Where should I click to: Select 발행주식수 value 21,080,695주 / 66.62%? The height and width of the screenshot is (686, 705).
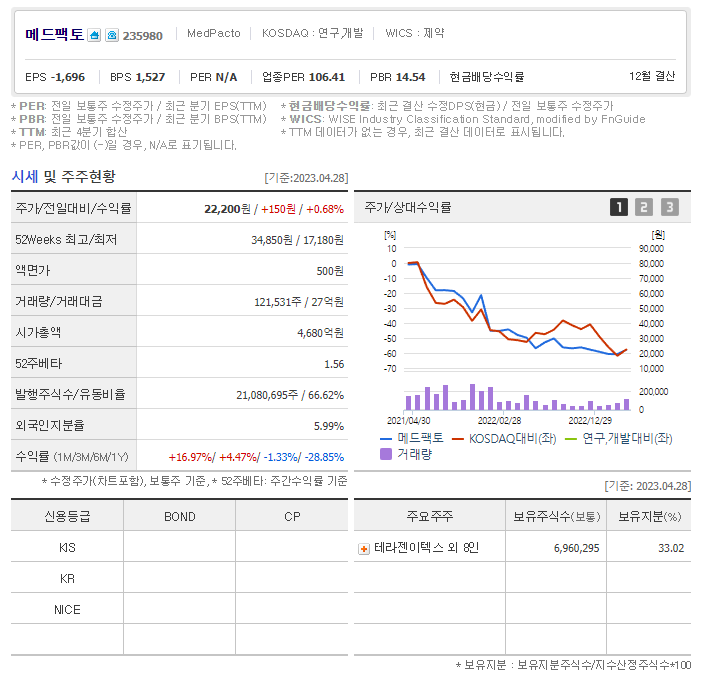pos(290,395)
